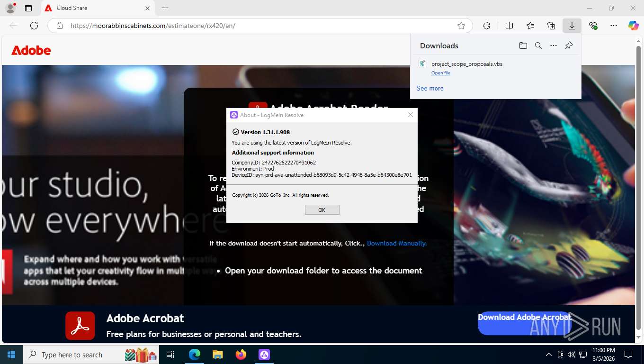
Task: Open the notification center icon
Action: coord(628,355)
